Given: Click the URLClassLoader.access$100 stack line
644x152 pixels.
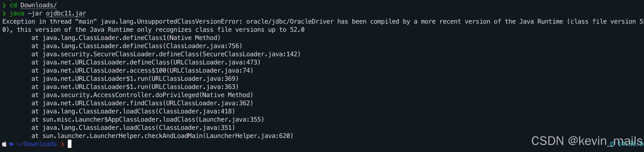Looking at the screenshot, I should [142, 71].
